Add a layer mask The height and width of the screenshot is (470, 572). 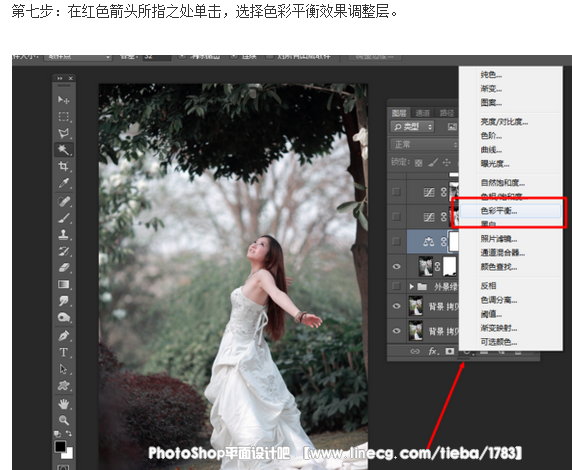point(449,351)
